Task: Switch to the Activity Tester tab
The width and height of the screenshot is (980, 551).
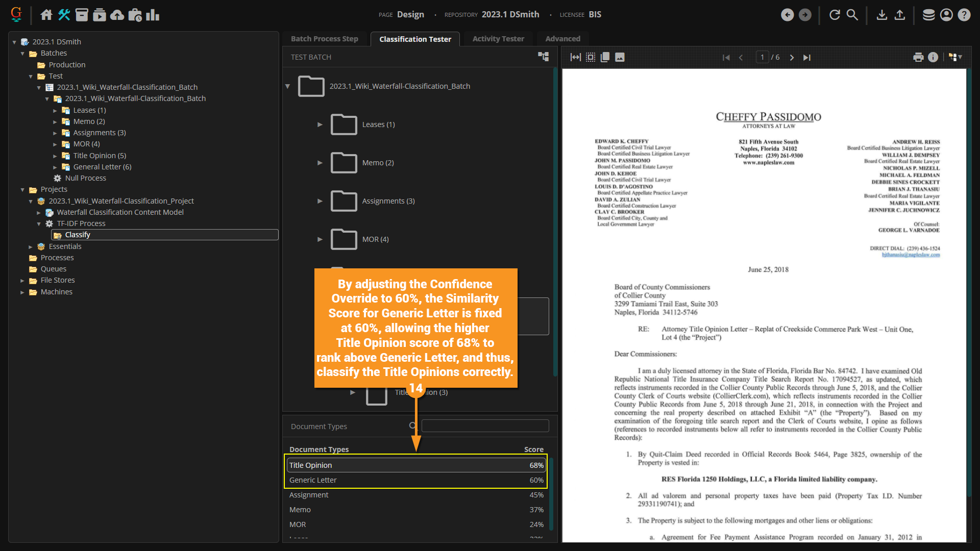Action: [498, 39]
